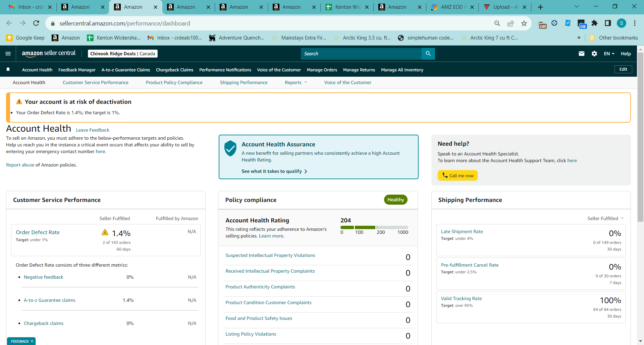Click the Report abuse link

click(20, 165)
